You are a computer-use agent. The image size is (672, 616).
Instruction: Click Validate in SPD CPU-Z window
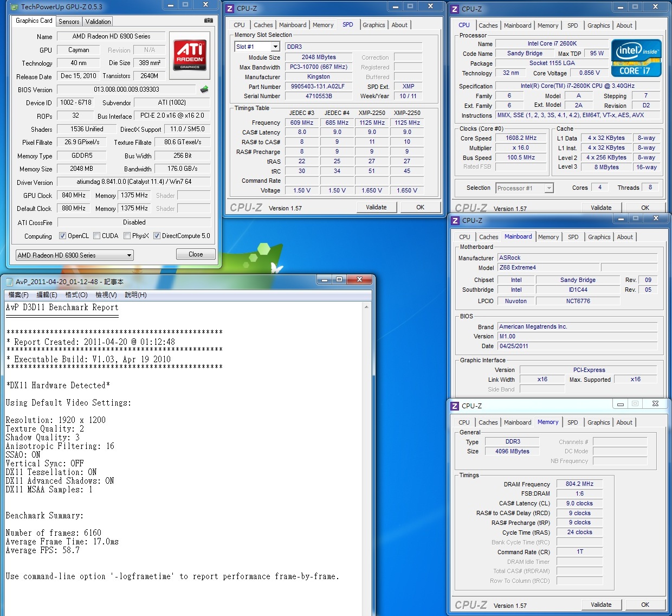[x=376, y=207]
